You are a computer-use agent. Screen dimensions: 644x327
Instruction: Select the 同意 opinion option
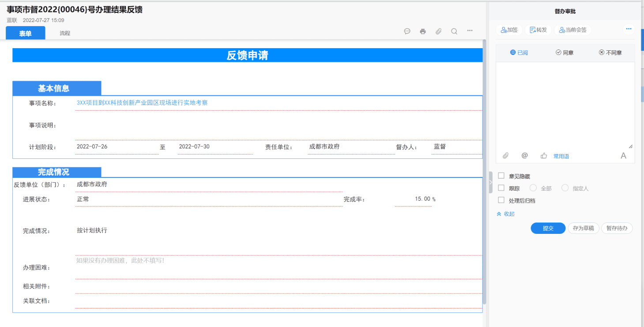coord(565,53)
